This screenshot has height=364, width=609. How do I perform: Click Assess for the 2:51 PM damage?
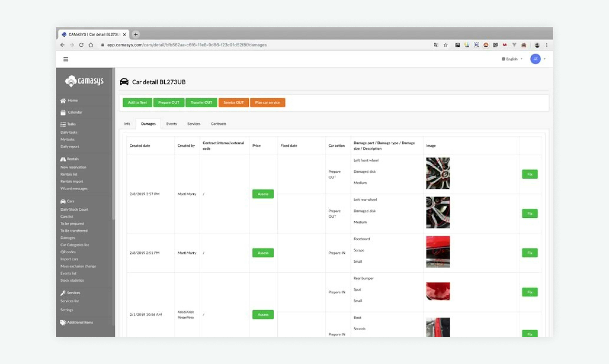point(263,253)
